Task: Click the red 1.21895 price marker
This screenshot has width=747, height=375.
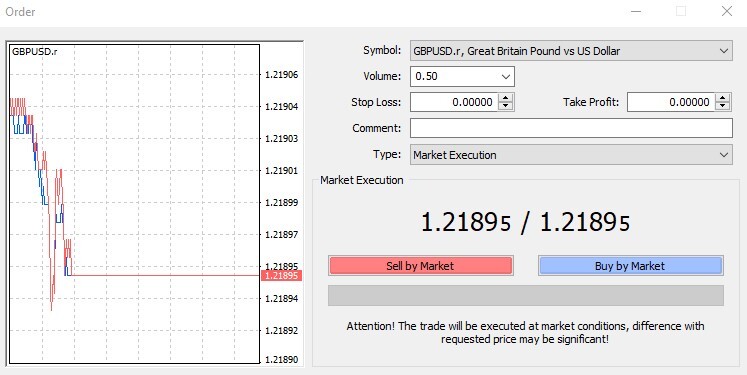Action: 281,275
